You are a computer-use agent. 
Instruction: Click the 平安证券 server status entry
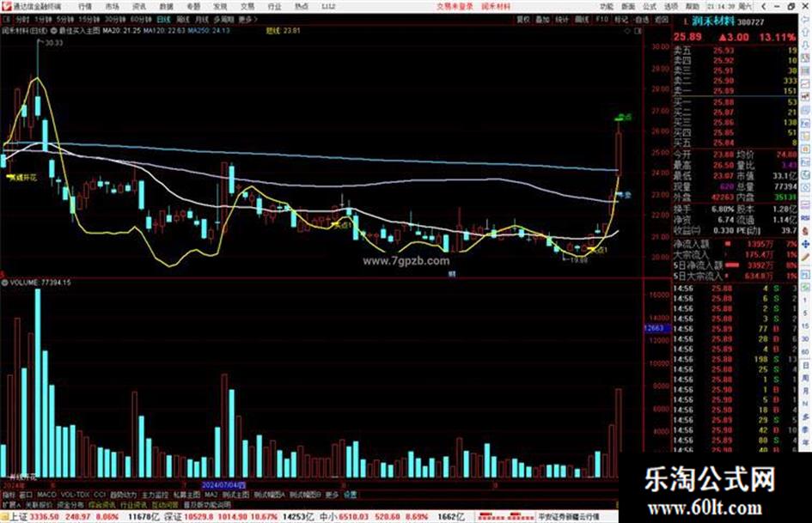click(x=569, y=516)
